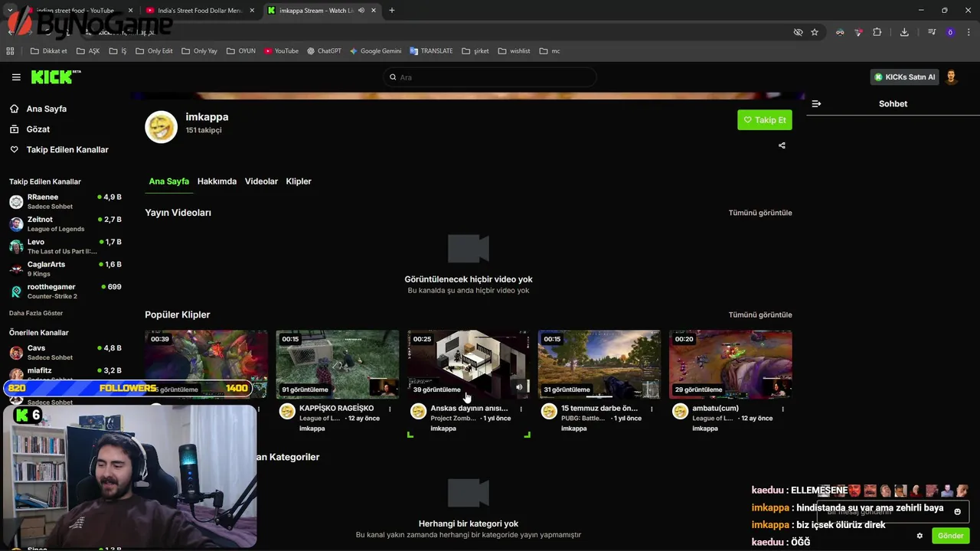View all Yayın Videoları
The width and height of the screenshot is (980, 551).
[x=760, y=213]
